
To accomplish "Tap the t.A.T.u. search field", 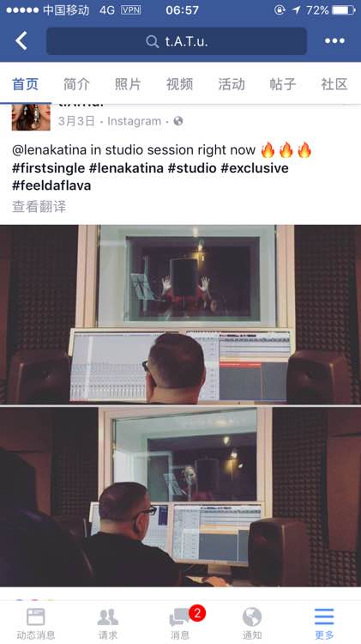I will click(177, 41).
